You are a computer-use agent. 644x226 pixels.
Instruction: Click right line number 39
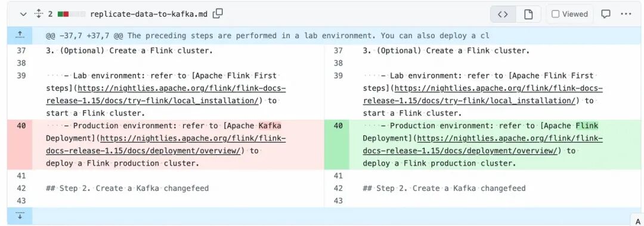click(338, 76)
